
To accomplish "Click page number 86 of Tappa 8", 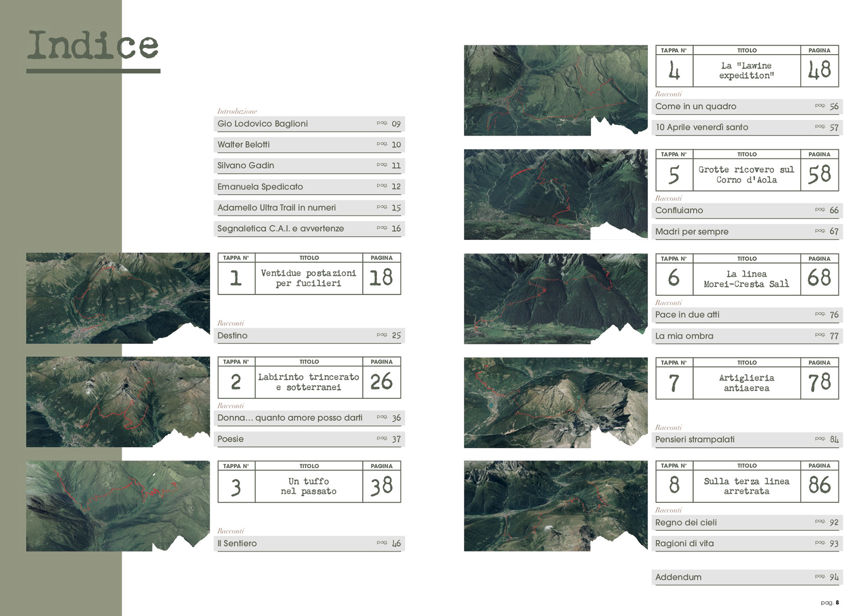I will (819, 486).
